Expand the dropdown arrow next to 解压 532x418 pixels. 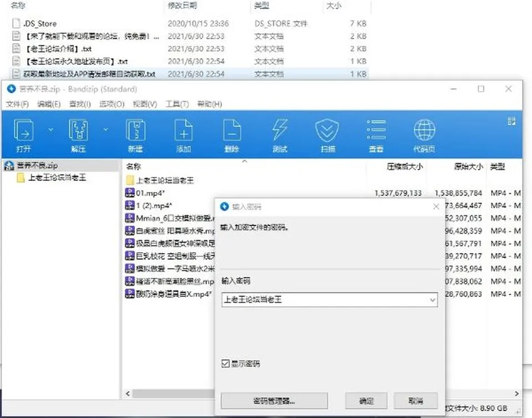[x=105, y=130]
